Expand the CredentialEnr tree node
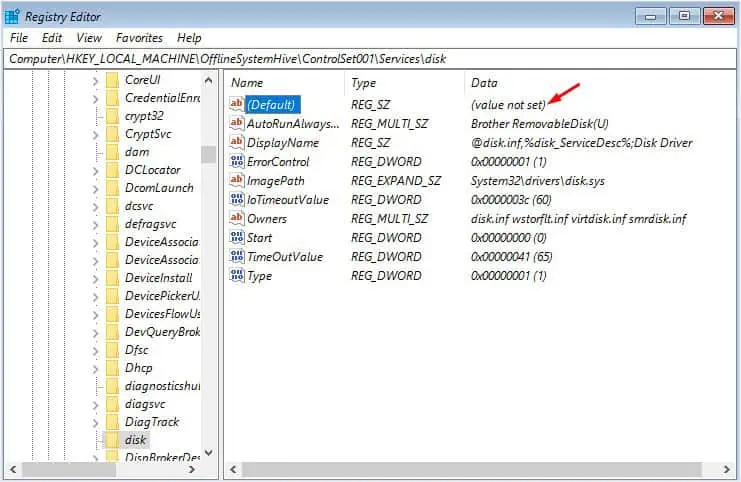This screenshot has height=482, width=741. 95,99
